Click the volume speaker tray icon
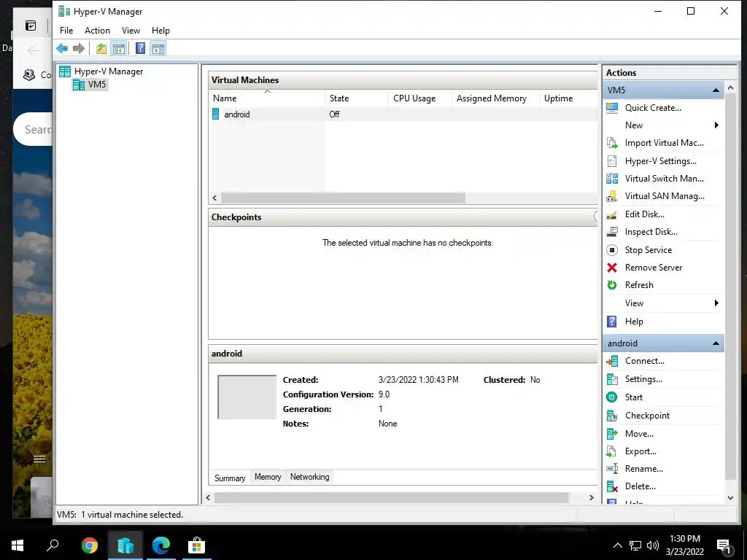 [x=653, y=545]
